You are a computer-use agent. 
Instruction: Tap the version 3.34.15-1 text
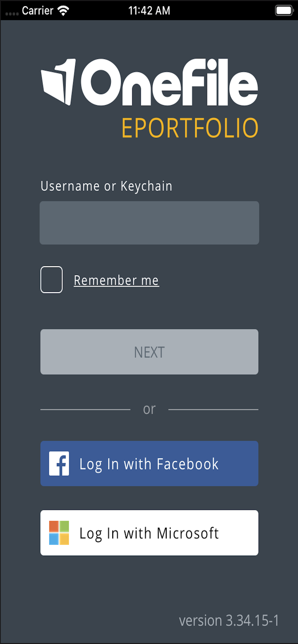pos(229,621)
